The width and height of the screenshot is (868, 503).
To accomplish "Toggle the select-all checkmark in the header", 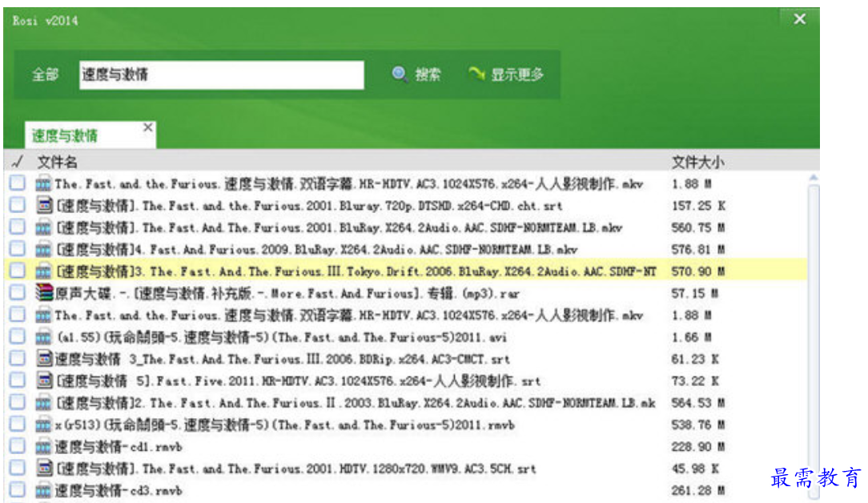I will pos(17,162).
